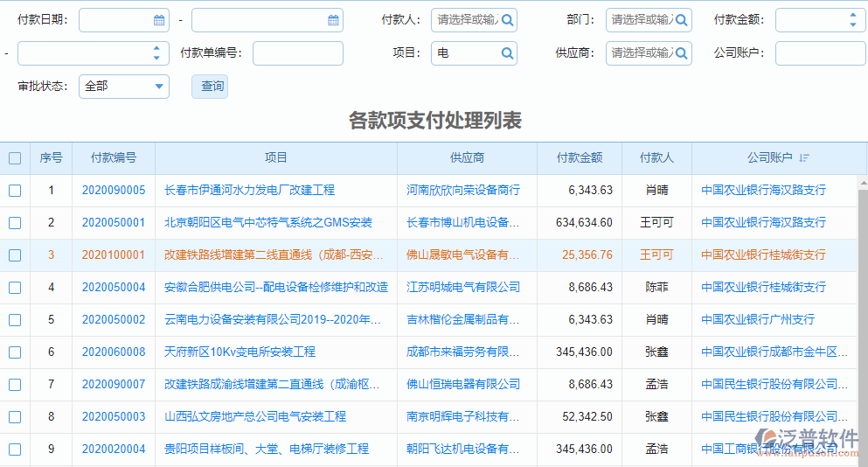Select checkbox for row 3 highlighted record
This screenshot has width=868, height=467.
(x=15, y=255)
